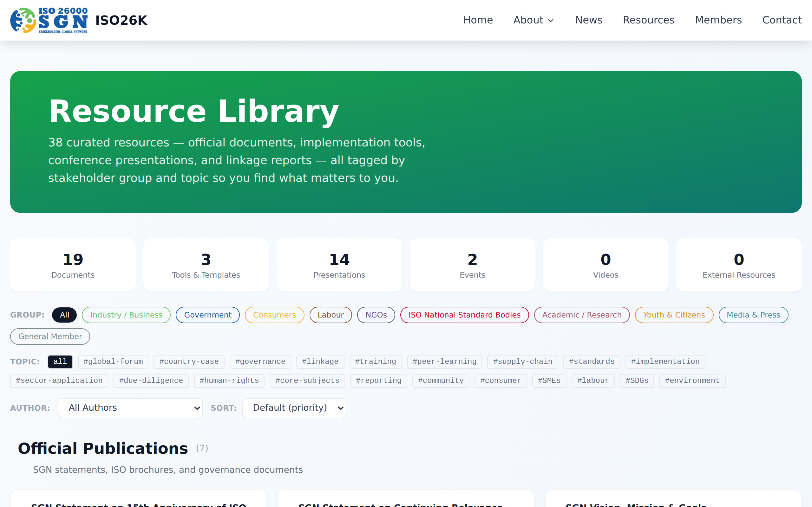
Task: Click the 19 Documents stat card
Action: pos(72,265)
